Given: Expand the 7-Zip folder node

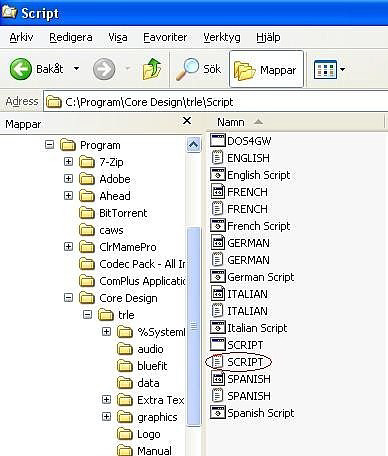Looking at the screenshot, I should pos(68,162).
